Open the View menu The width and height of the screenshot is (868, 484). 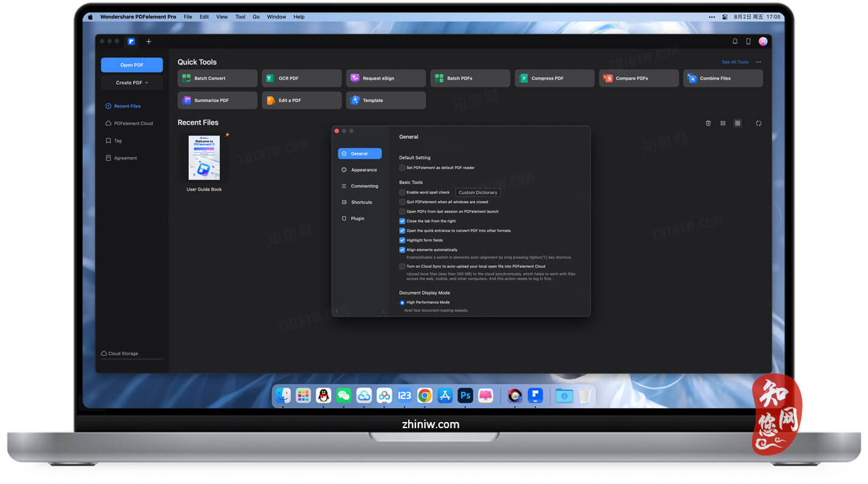tap(222, 17)
